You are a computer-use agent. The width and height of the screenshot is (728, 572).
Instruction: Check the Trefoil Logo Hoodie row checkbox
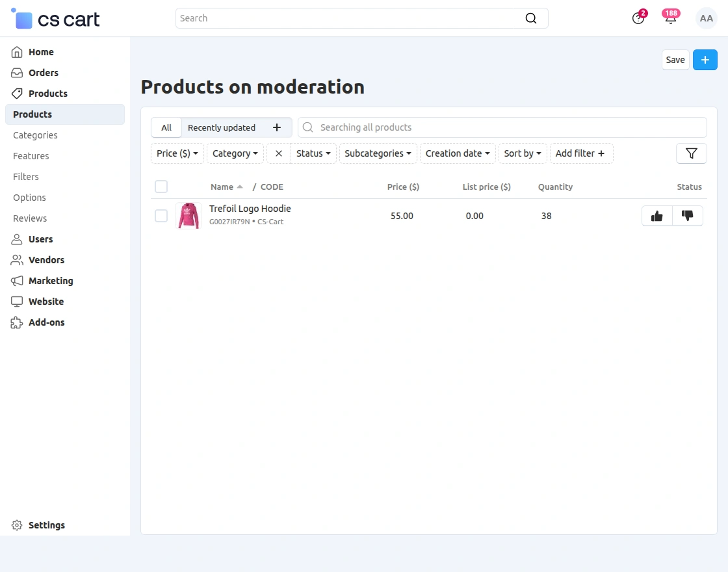coord(161,216)
